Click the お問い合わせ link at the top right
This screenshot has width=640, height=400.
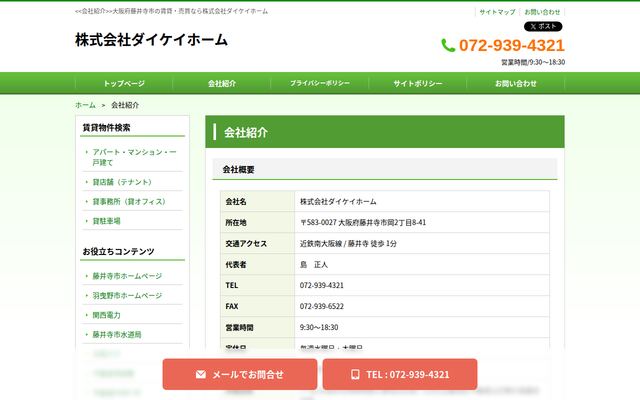542,12
